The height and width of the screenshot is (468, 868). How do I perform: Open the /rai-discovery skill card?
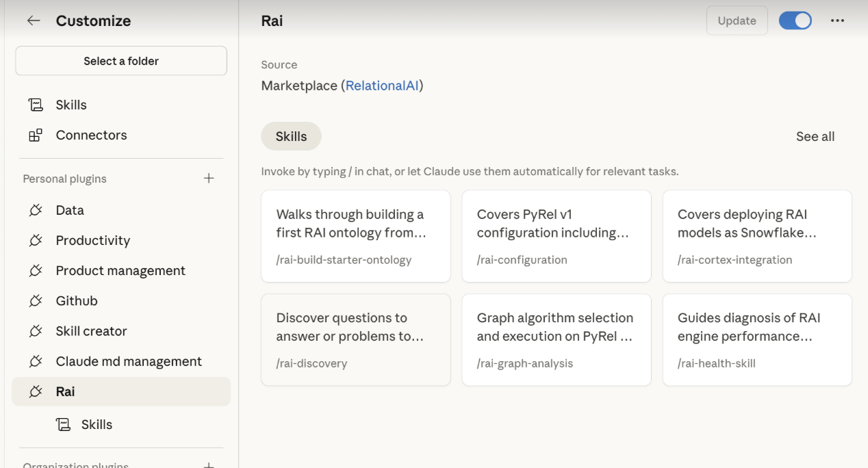pyautogui.click(x=355, y=339)
